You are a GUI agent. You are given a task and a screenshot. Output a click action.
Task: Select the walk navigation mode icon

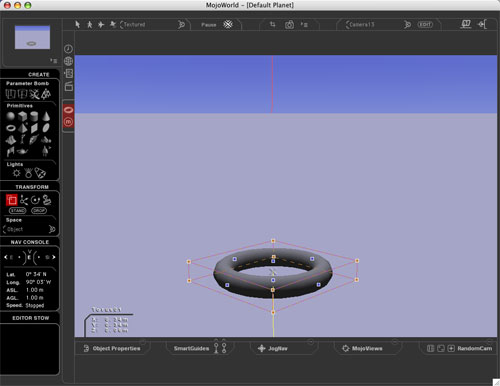pos(89,24)
